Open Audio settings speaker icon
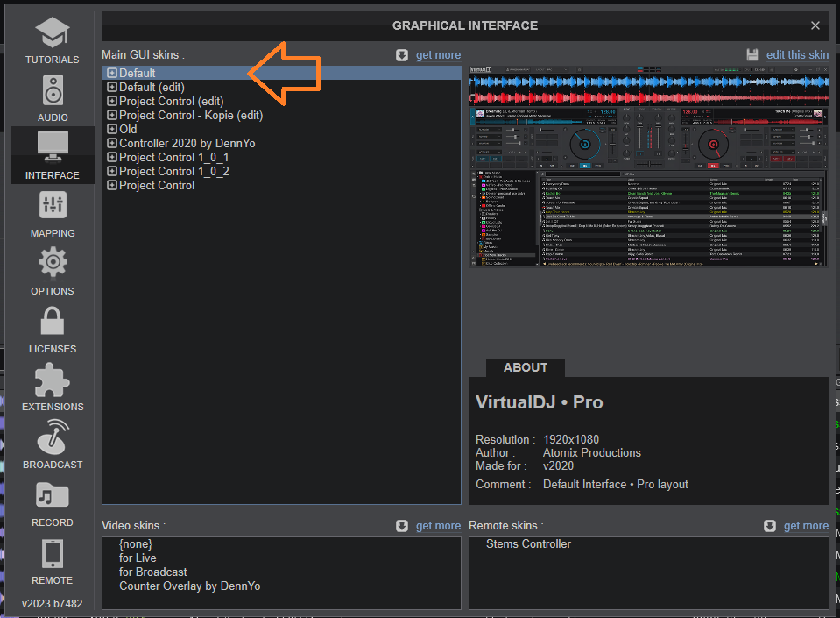 tap(53, 90)
